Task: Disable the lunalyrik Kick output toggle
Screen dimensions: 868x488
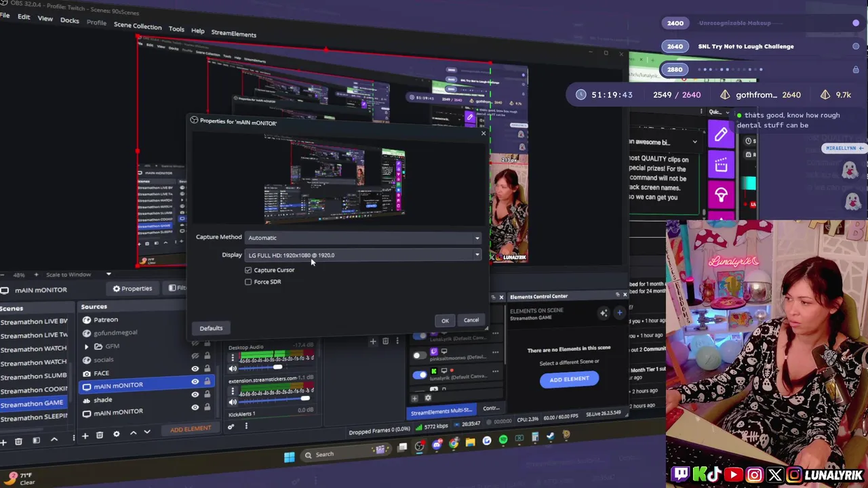Action: tap(420, 374)
